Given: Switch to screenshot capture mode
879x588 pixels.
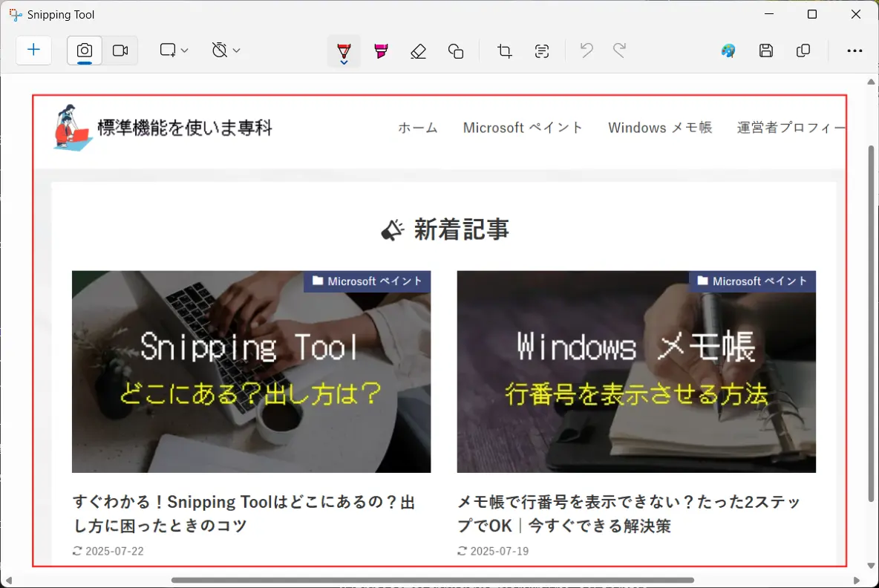Looking at the screenshot, I should pos(85,50).
